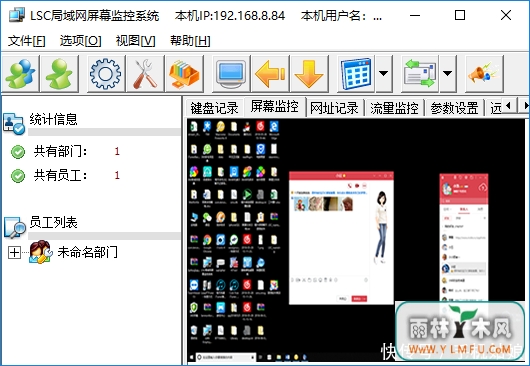The height and width of the screenshot is (366, 530).
Task: Open the 视图[V] menu
Action: click(135, 41)
